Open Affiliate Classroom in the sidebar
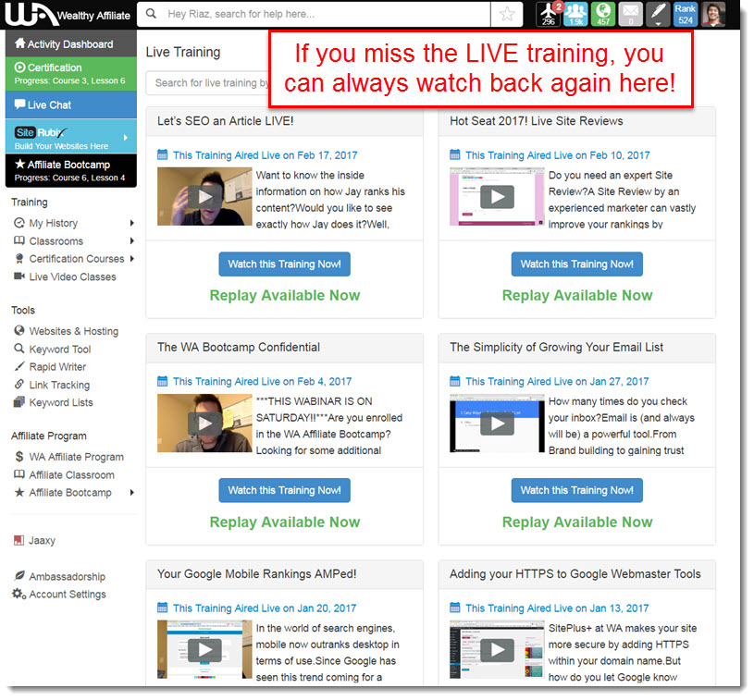The width and height of the screenshot is (754, 700). pos(71,474)
